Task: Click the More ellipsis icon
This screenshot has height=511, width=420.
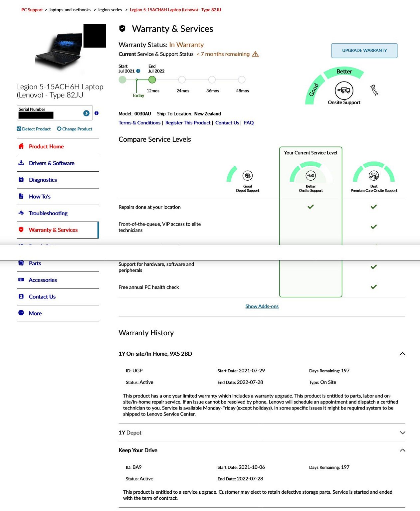Action: pyautogui.click(x=21, y=313)
